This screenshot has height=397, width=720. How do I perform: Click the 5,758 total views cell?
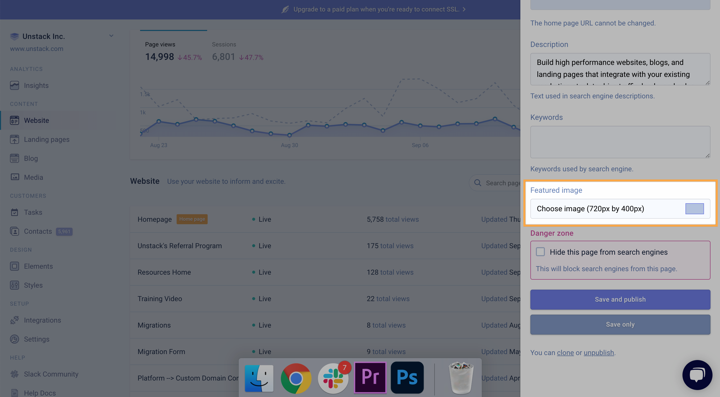(x=393, y=219)
